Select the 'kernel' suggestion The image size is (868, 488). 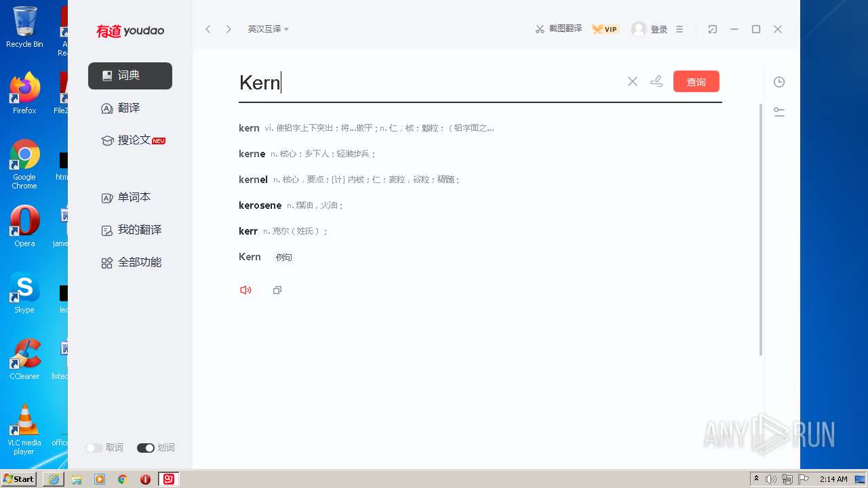pyautogui.click(x=350, y=180)
